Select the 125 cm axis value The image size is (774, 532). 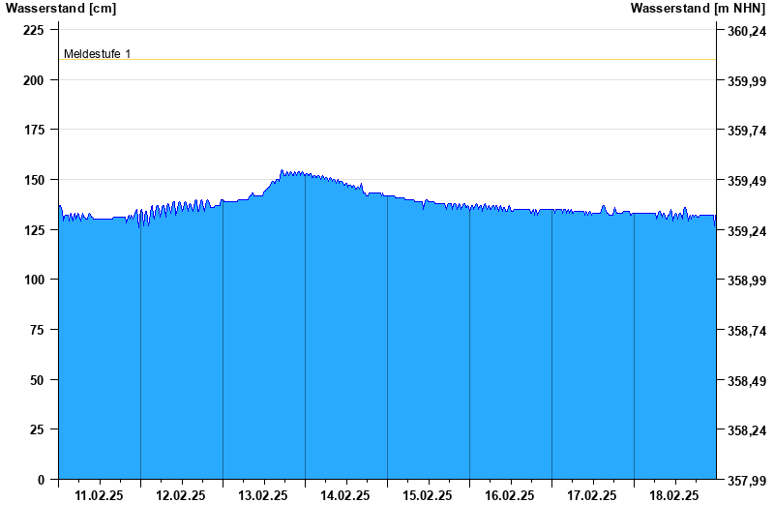pyautogui.click(x=34, y=230)
